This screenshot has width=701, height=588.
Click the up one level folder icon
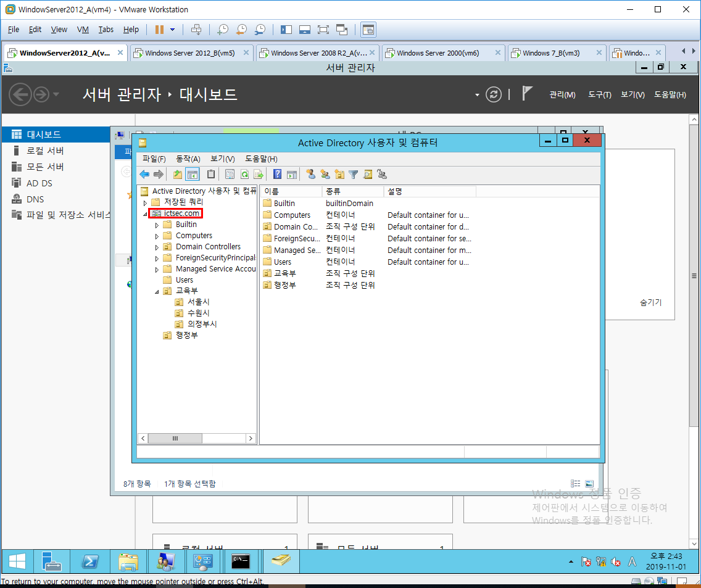point(178,175)
